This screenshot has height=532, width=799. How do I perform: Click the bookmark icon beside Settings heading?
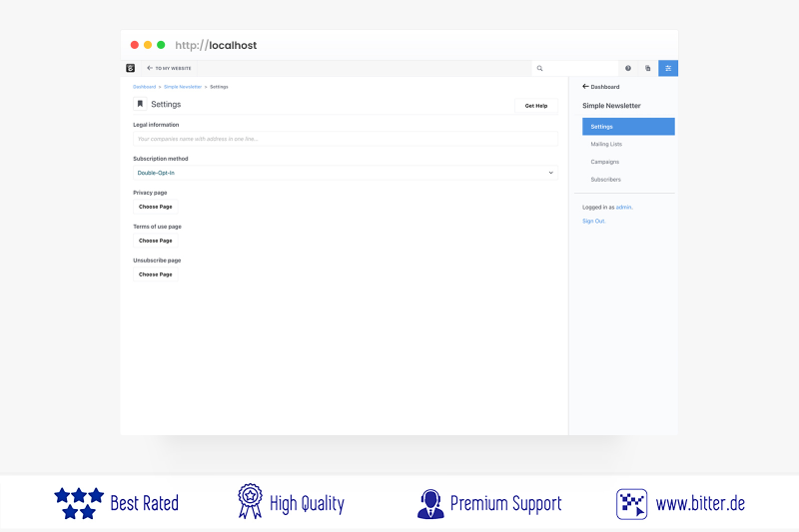pos(140,104)
